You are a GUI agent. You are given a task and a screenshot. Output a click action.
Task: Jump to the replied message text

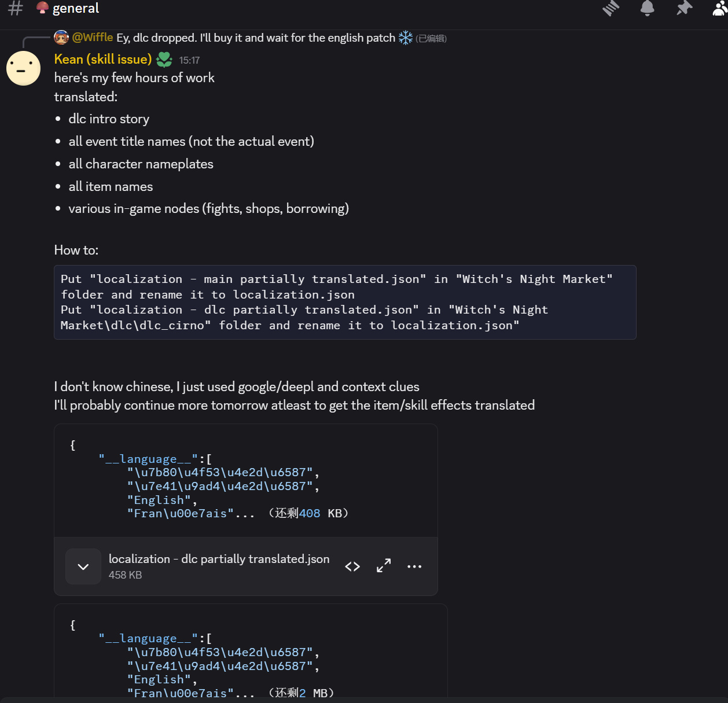coord(255,38)
